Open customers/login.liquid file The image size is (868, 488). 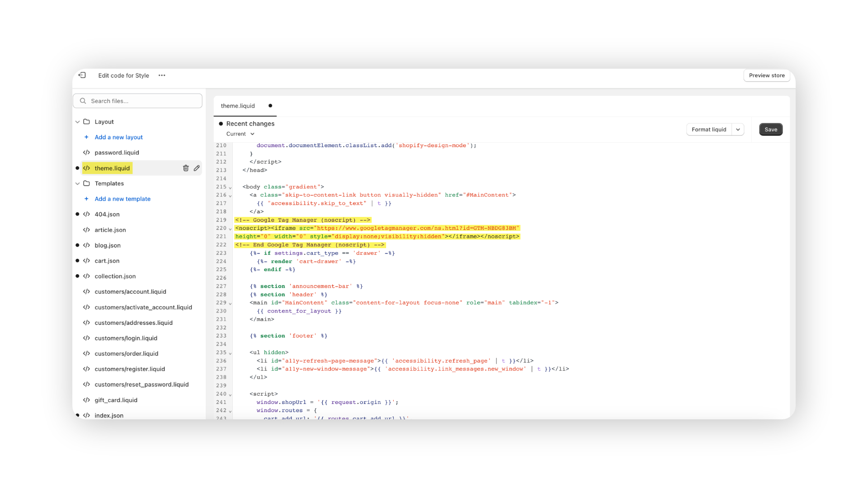(x=126, y=338)
